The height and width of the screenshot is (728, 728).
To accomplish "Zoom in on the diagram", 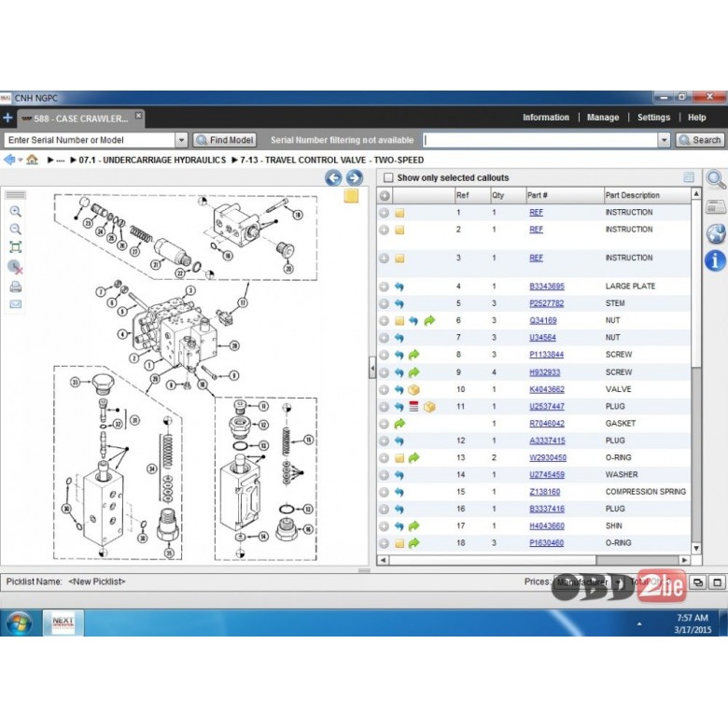I will pyautogui.click(x=15, y=212).
